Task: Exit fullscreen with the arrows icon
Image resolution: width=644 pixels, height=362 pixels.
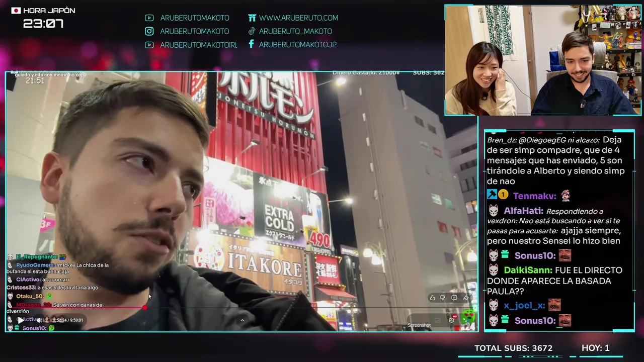Action: click(x=465, y=320)
